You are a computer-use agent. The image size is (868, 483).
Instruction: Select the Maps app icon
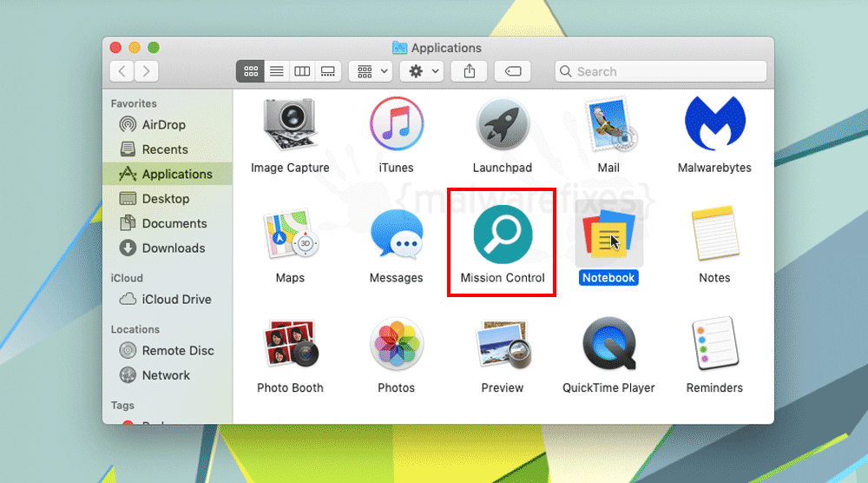tap(290, 235)
